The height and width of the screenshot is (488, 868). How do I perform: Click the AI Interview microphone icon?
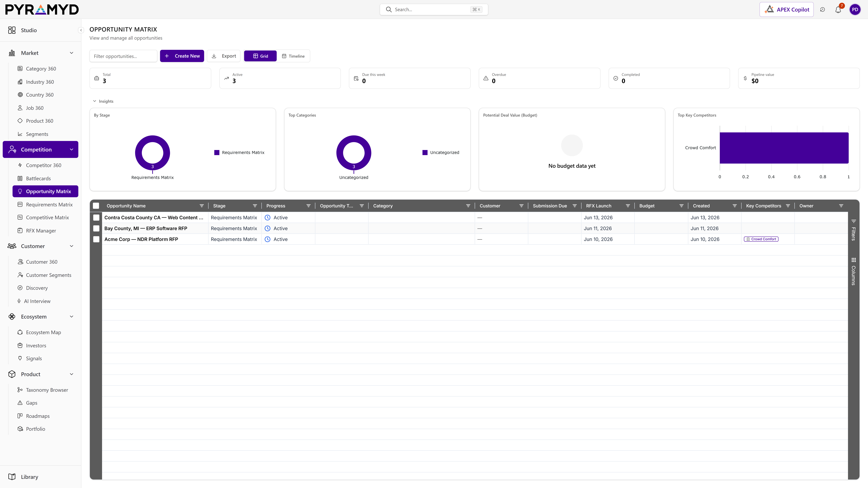tap(19, 301)
